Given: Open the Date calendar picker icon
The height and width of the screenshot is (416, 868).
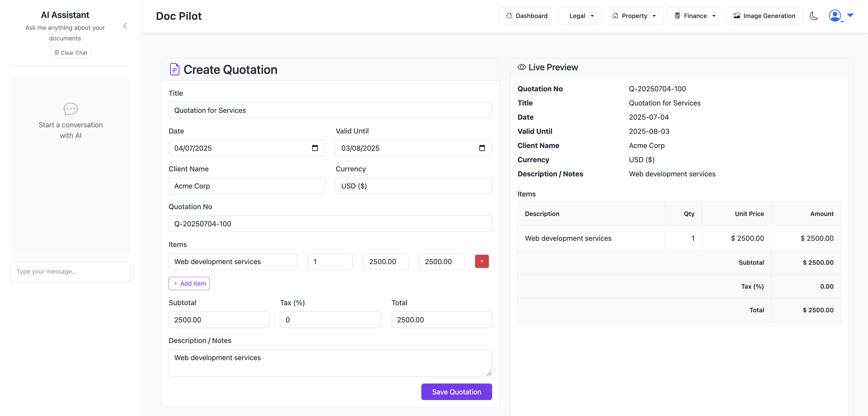Looking at the screenshot, I should click(315, 148).
